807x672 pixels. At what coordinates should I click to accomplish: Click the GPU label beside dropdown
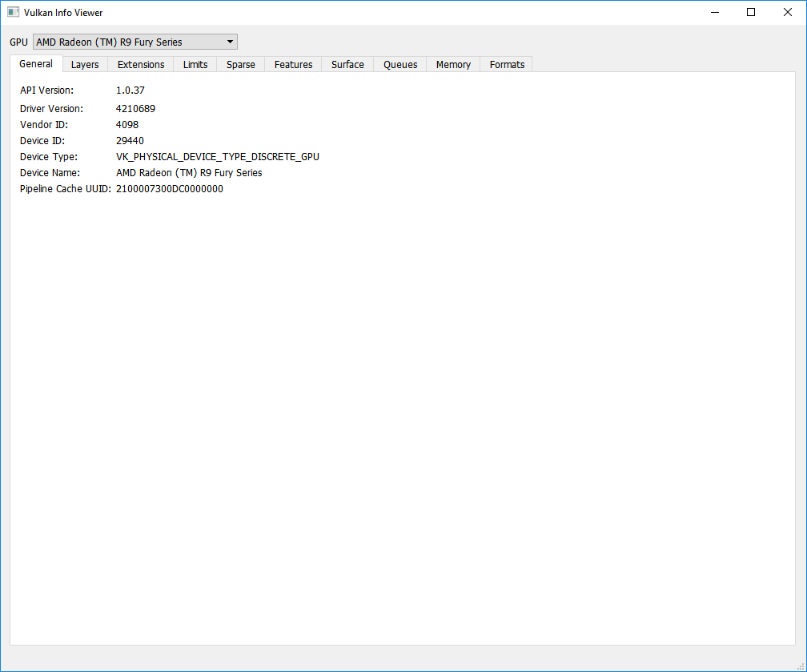tap(18, 42)
